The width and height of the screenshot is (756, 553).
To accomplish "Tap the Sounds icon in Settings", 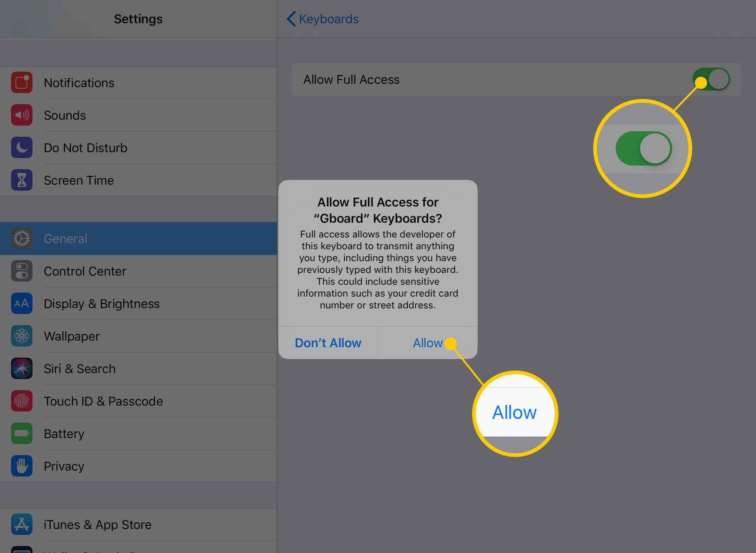I will pos(22,116).
